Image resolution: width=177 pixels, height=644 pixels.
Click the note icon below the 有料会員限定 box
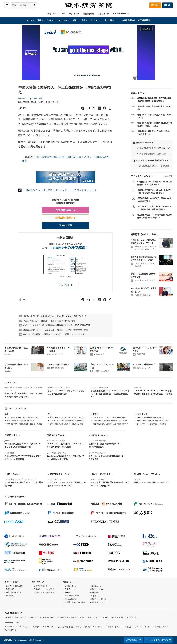pyautogui.click(x=94, y=299)
